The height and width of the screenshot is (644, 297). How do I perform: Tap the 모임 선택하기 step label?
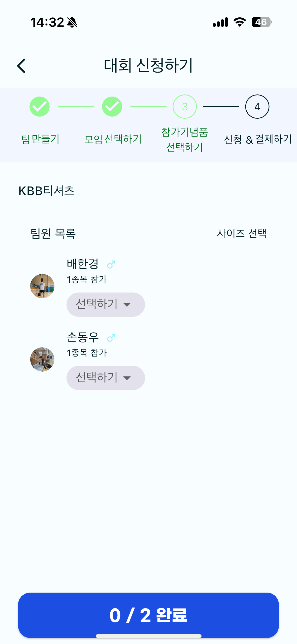(113, 139)
